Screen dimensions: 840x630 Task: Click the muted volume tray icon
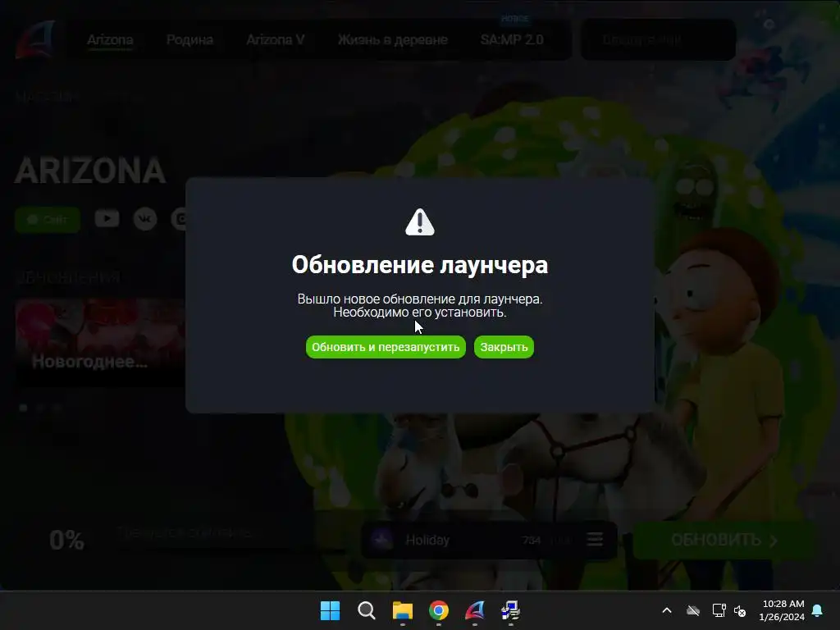click(x=740, y=610)
